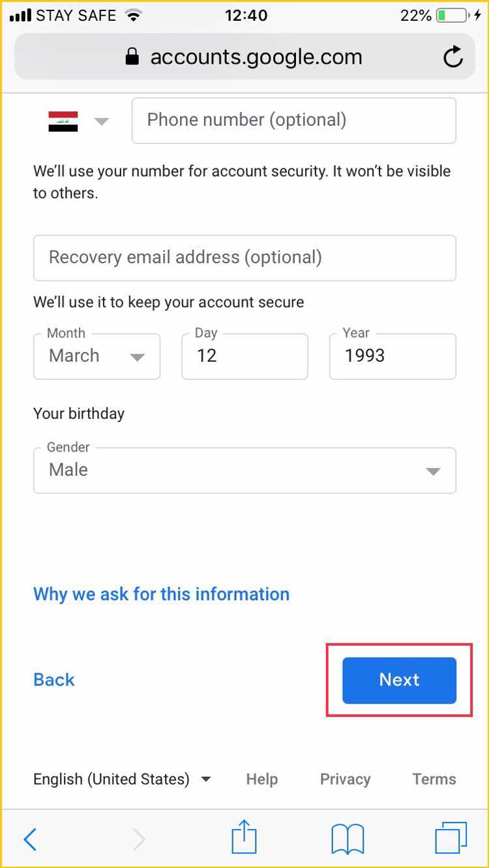Image resolution: width=489 pixels, height=868 pixels.
Task: Open the Safari tabs overview icon
Action: [x=451, y=838]
